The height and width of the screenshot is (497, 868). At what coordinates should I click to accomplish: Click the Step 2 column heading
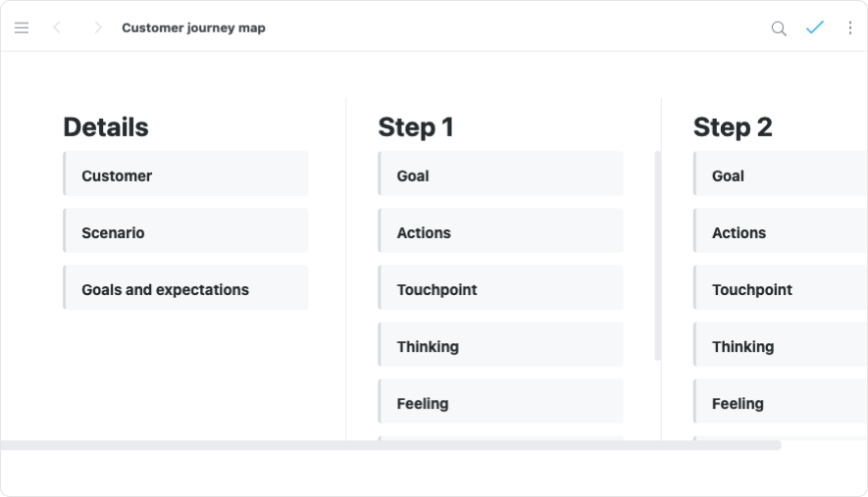point(733,127)
